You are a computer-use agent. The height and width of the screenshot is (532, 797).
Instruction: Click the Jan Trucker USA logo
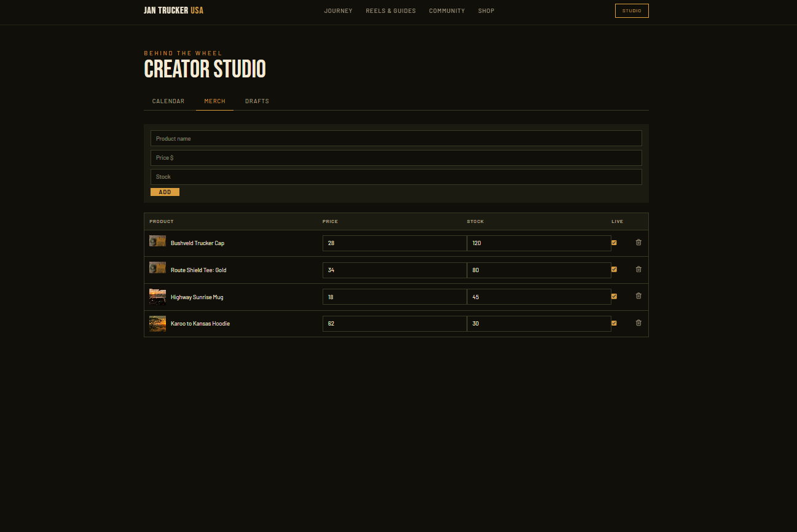[173, 10]
